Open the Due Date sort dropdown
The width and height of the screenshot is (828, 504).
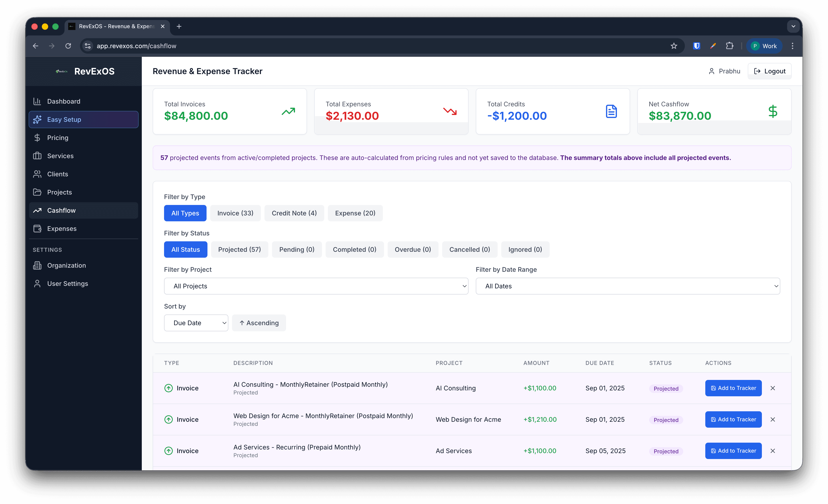coord(196,323)
